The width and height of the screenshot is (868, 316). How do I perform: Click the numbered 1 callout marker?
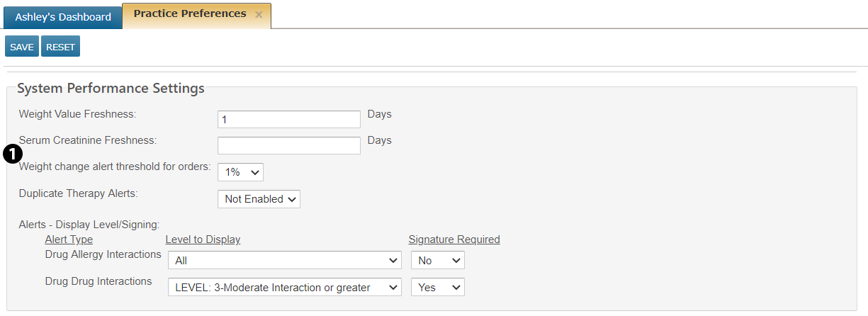[13, 153]
